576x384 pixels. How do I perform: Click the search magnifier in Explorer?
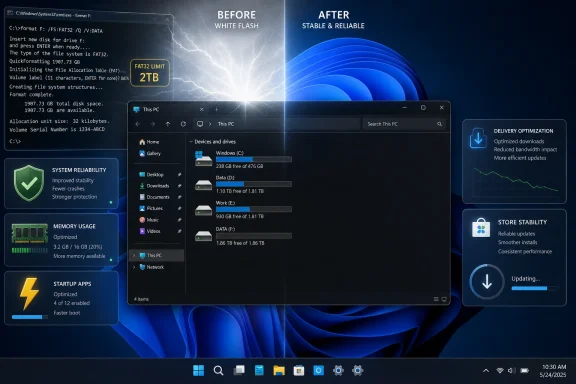pos(439,124)
